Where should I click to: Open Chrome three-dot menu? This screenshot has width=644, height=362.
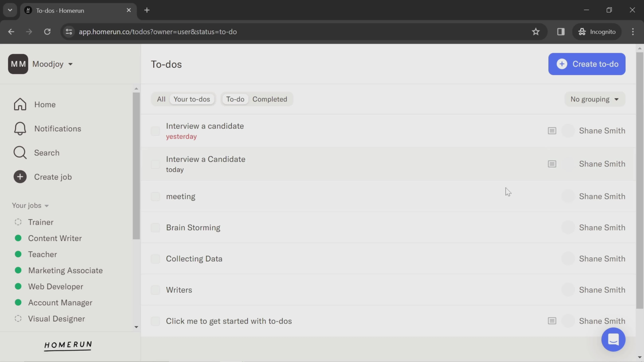pyautogui.click(x=633, y=32)
